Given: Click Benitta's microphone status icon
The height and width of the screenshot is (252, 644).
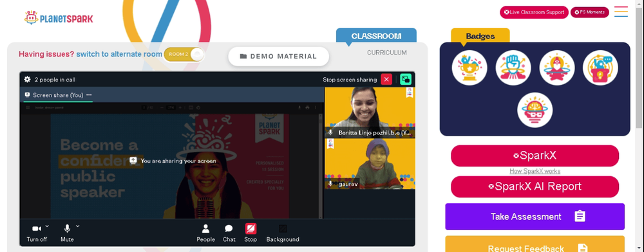Looking at the screenshot, I should (330, 133).
